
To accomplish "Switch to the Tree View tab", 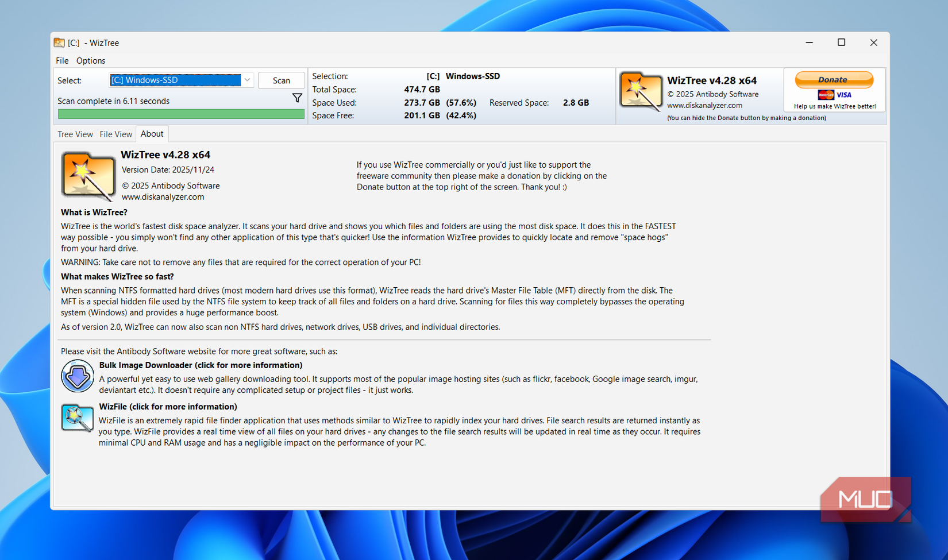I will [75, 134].
